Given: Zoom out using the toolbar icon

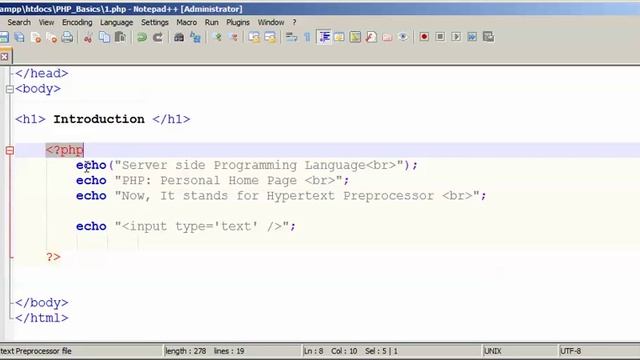Looking at the screenshot, I should pos(234,37).
